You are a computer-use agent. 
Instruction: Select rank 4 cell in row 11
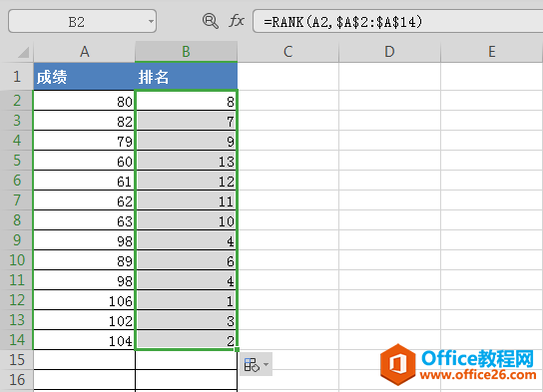[186, 280]
